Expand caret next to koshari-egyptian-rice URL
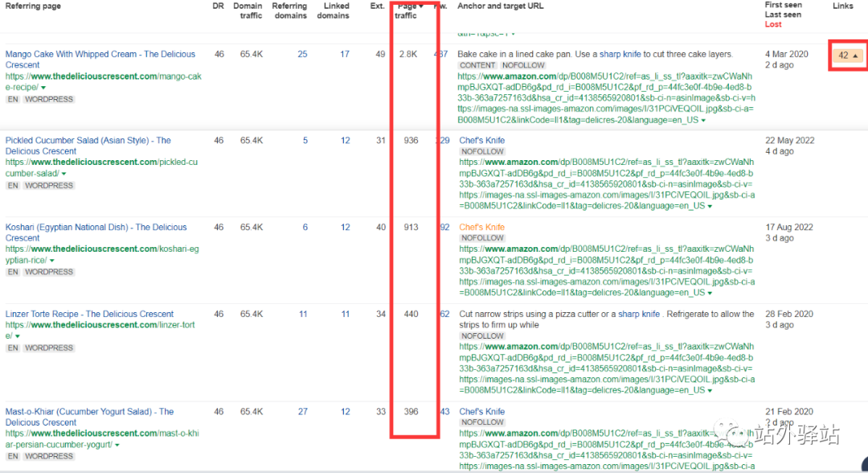The width and height of the screenshot is (868, 473). pyautogui.click(x=53, y=261)
